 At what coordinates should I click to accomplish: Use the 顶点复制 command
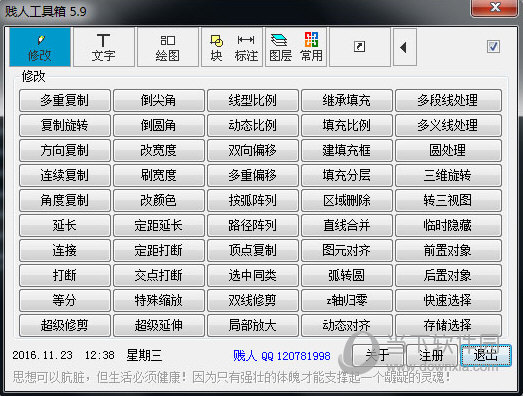tap(253, 250)
